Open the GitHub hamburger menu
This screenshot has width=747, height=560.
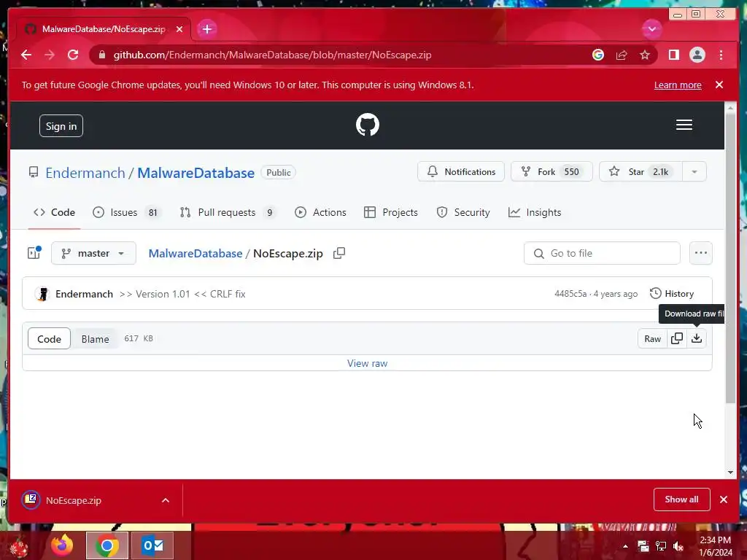coord(684,125)
